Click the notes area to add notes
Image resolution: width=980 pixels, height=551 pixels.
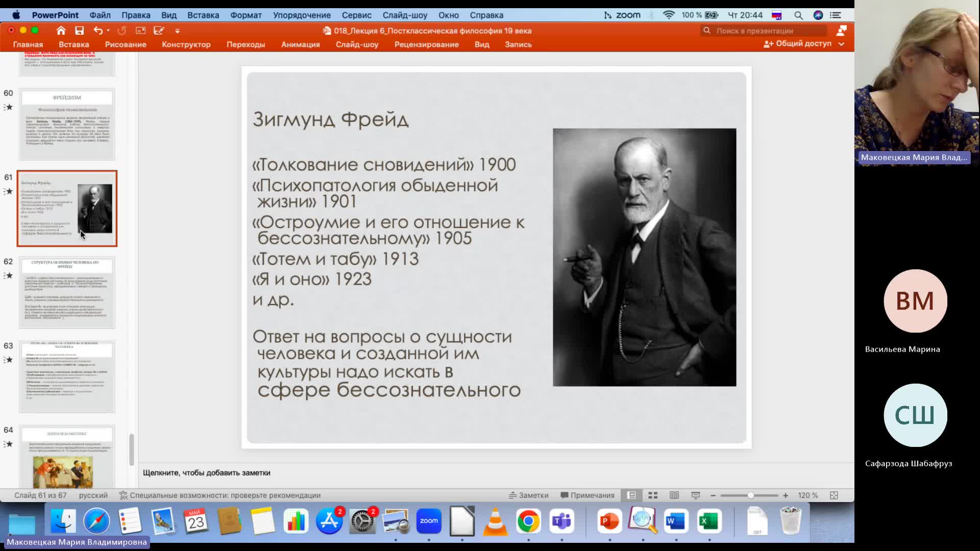(207, 472)
